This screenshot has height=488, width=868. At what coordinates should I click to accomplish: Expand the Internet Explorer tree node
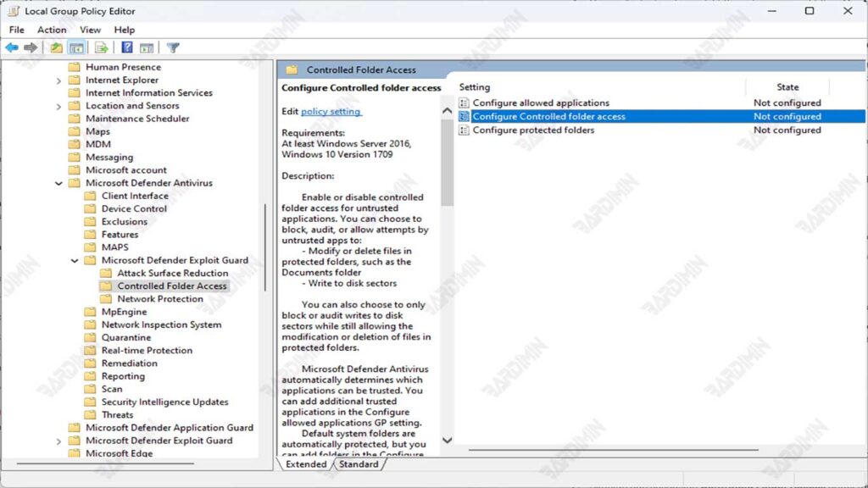[x=58, y=80]
